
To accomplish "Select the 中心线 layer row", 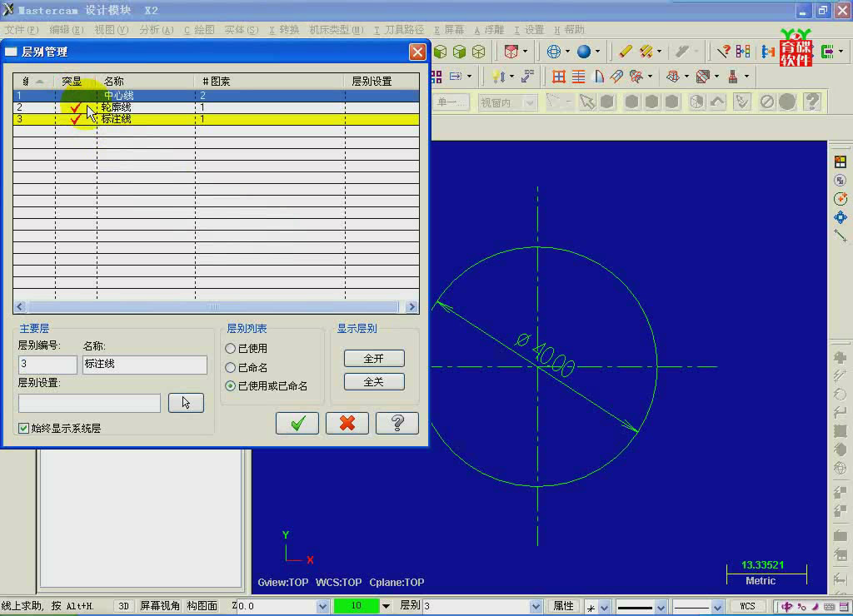I will point(216,96).
